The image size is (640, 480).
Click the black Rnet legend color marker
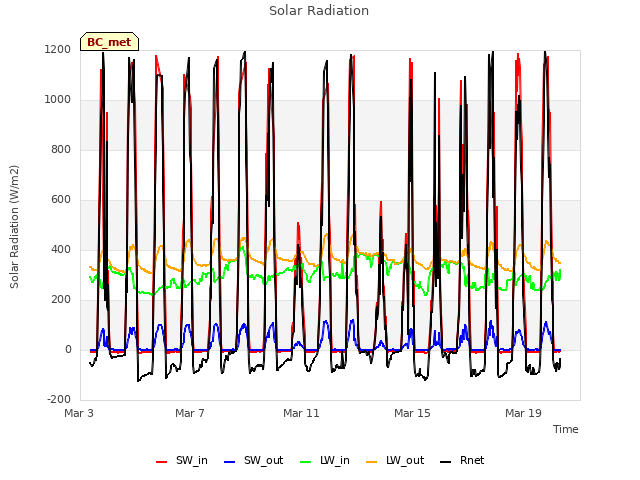click(446, 462)
